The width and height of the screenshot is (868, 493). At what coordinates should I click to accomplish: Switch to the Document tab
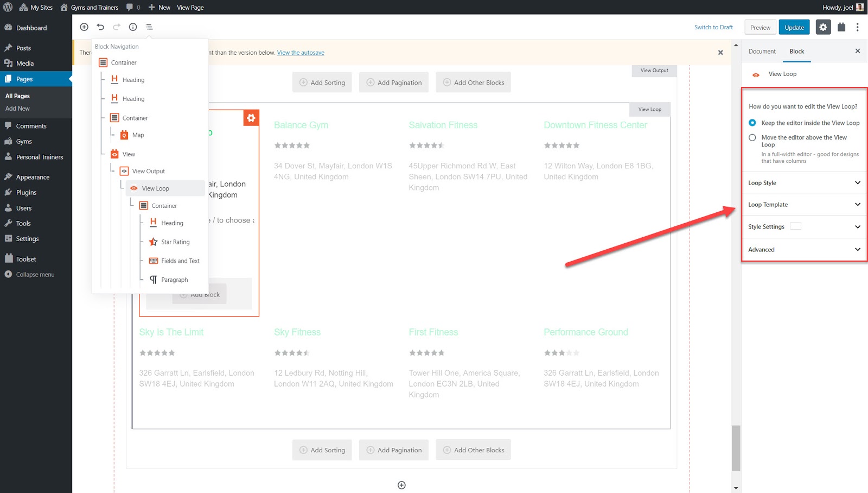click(762, 51)
